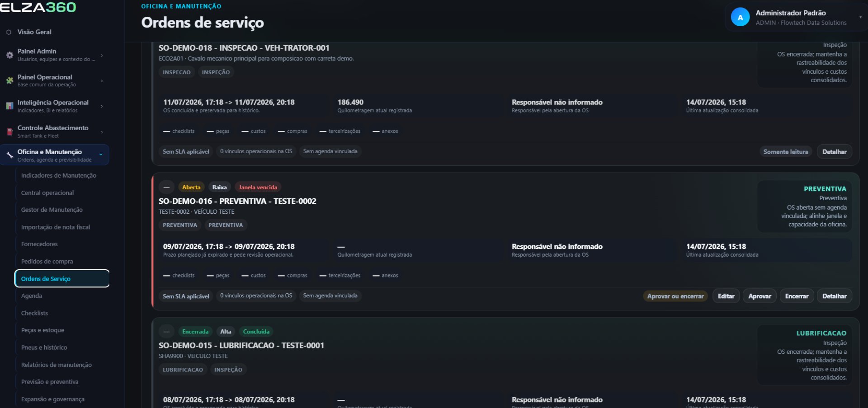Click the Aberta status badge
This screenshot has height=408, width=868.
coord(191,187)
